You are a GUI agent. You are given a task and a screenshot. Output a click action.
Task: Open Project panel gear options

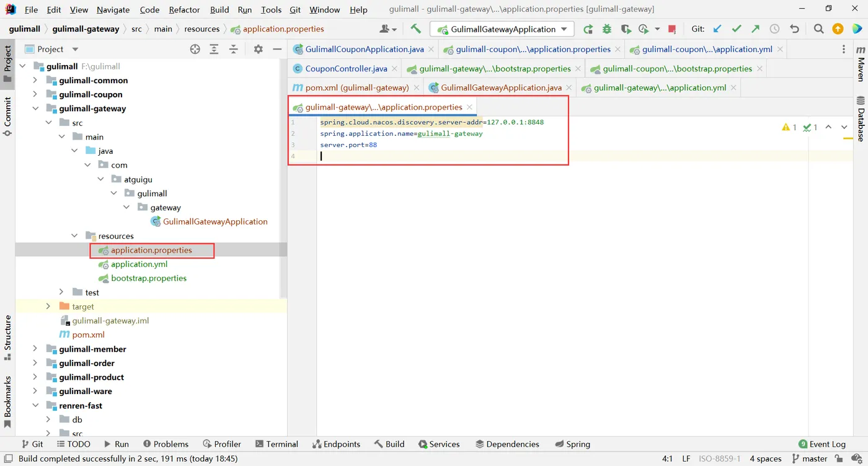click(x=259, y=49)
